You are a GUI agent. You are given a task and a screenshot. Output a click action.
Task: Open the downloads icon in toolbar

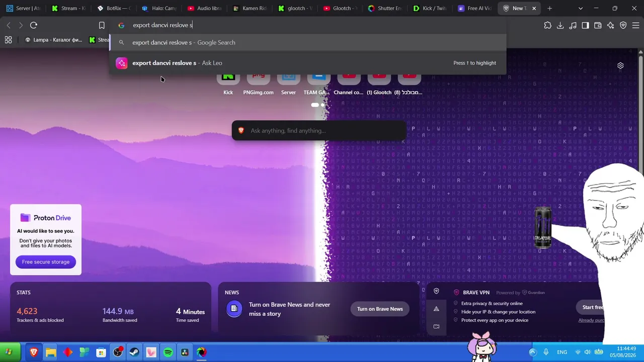[560, 25]
